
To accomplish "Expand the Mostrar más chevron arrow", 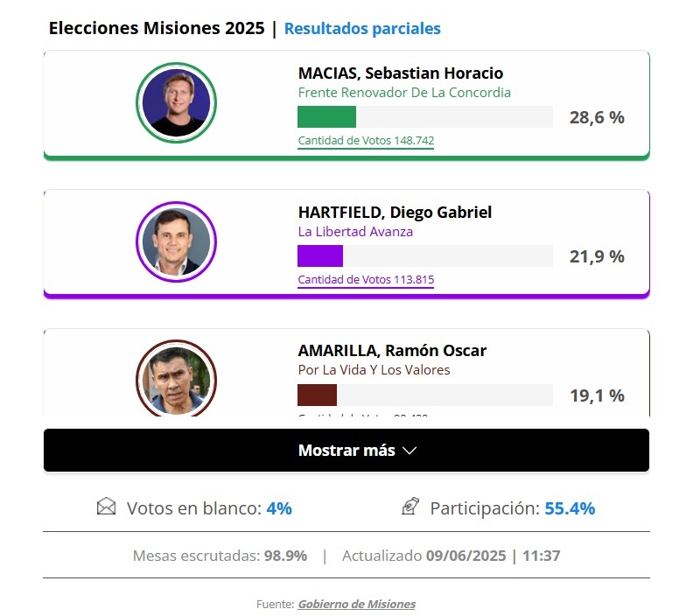I will pyautogui.click(x=409, y=451).
